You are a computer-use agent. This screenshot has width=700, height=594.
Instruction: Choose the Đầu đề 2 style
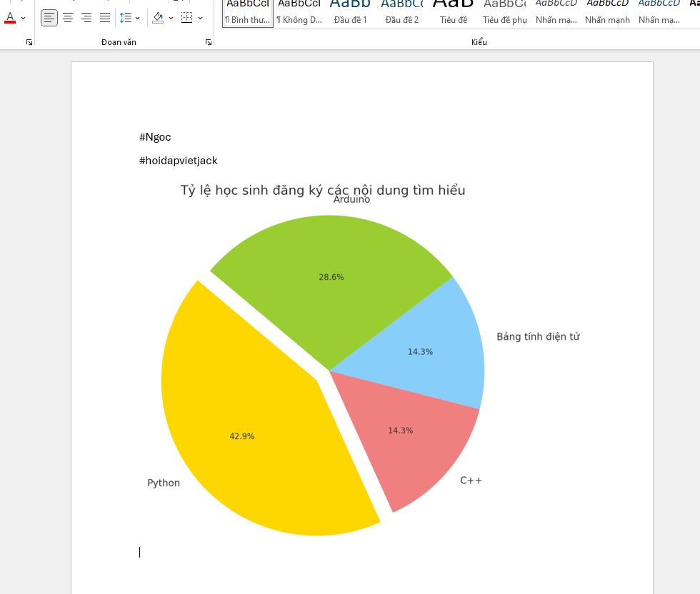point(401,12)
